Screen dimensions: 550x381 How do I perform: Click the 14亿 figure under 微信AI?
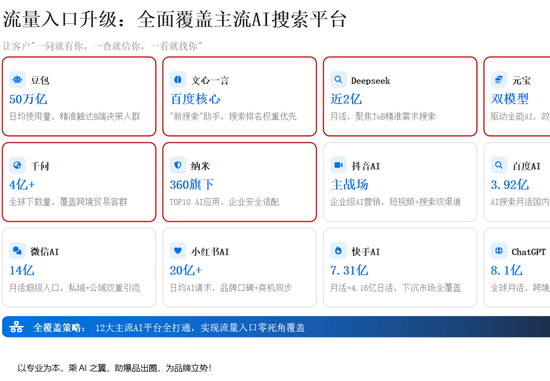click(22, 270)
